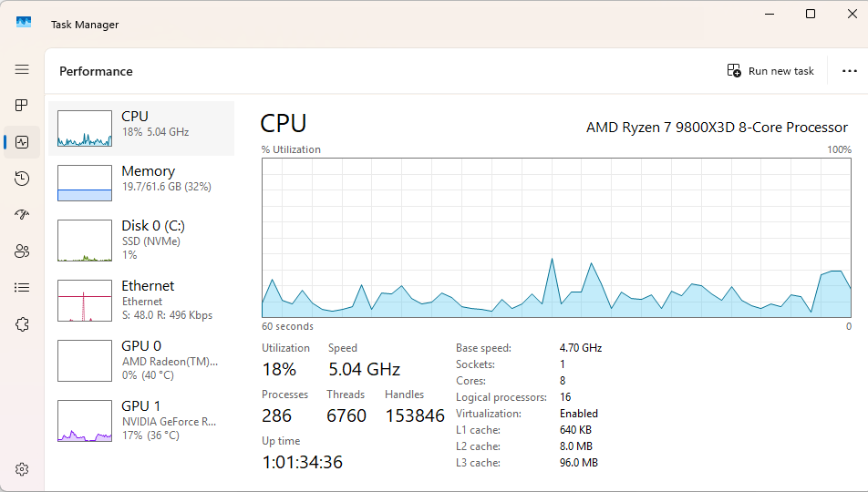Switch to the Users page
The image size is (868, 492).
(x=22, y=251)
